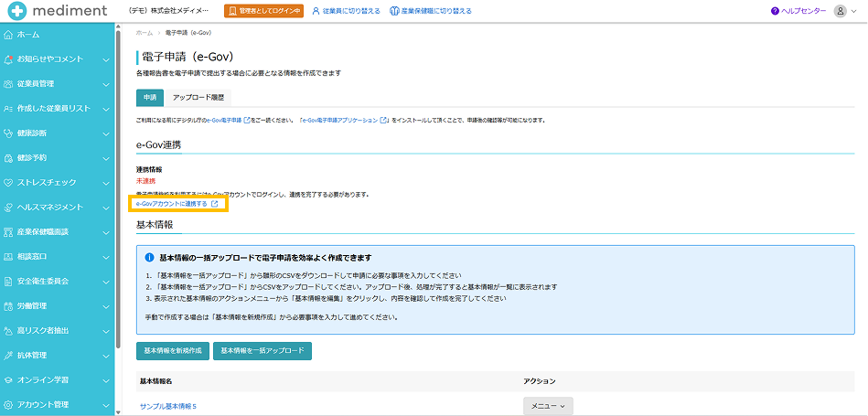Click the 労働管理 icon
This screenshot has width=868, height=416.
click(x=7, y=306)
